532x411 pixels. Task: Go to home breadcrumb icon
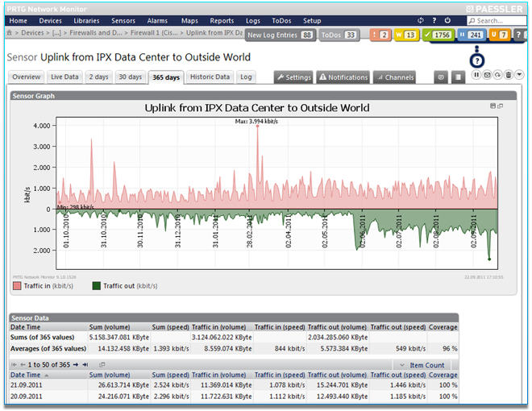coord(9,33)
